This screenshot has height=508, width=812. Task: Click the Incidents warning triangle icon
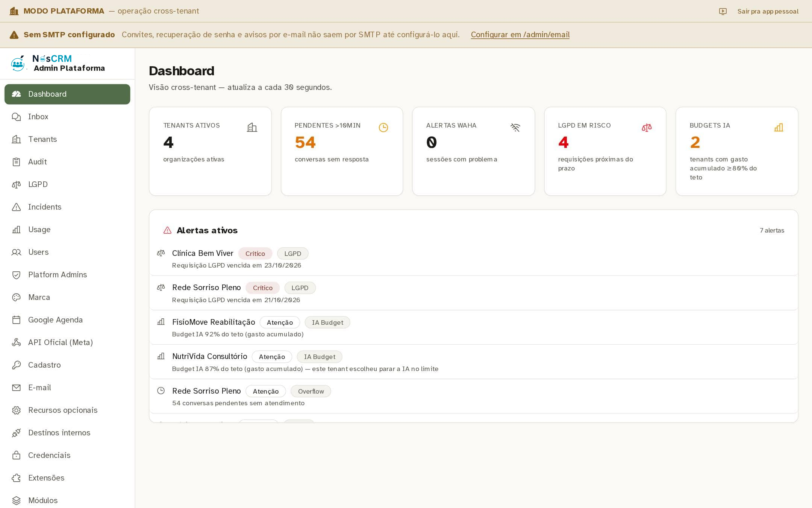tap(16, 207)
